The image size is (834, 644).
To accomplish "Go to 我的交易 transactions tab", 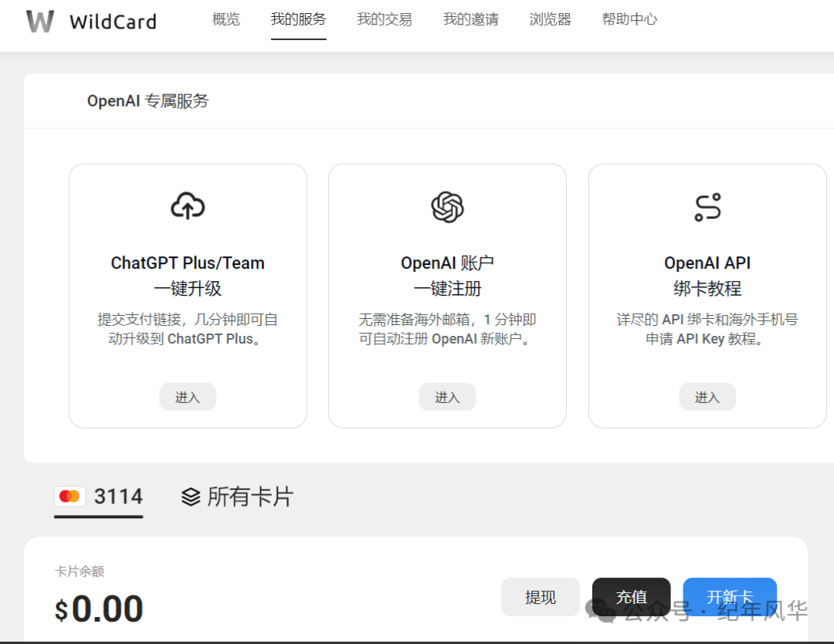I will coord(385,19).
